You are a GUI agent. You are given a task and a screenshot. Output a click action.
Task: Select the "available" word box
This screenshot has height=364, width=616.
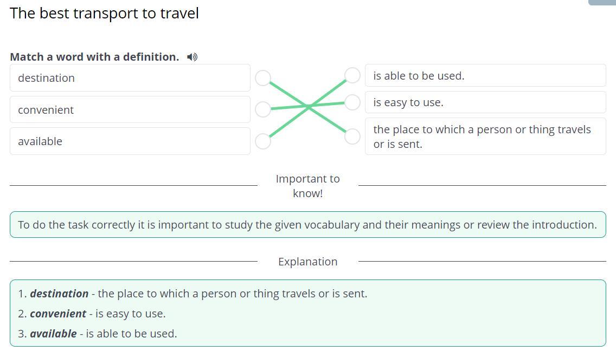pyautogui.click(x=130, y=141)
